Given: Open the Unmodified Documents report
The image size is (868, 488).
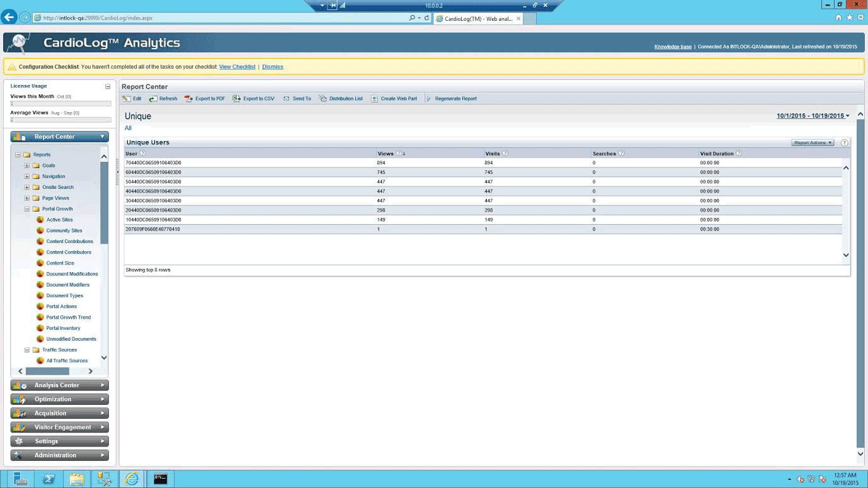Looking at the screenshot, I should tap(71, 339).
